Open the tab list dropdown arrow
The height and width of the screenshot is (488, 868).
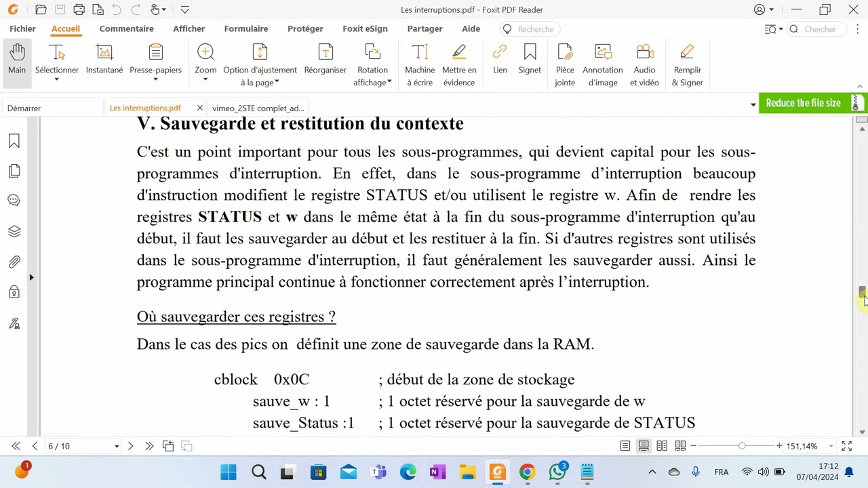tap(753, 105)
